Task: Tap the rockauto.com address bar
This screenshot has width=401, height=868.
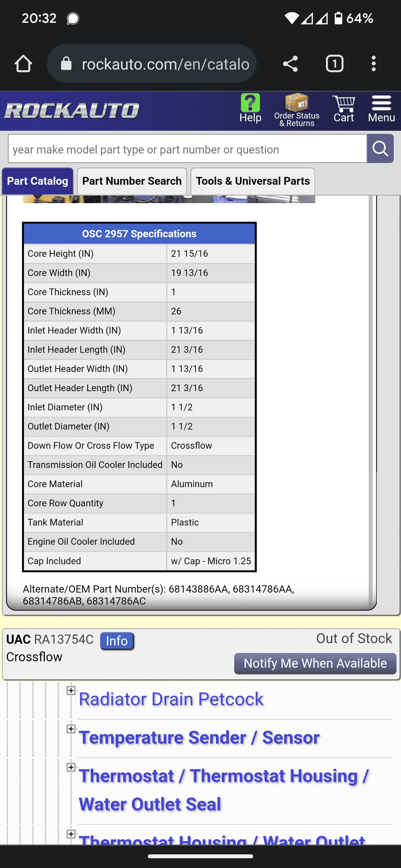Action: (152, 64)
